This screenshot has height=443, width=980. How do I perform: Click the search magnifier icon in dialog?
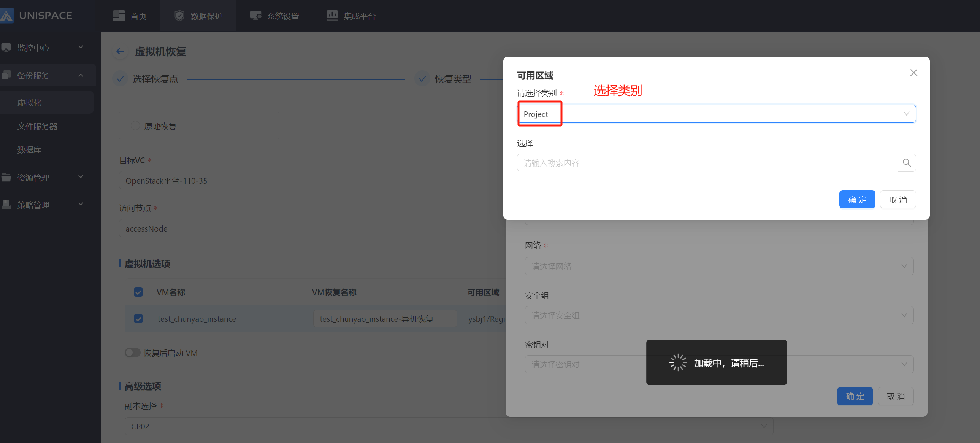(906, 163)
